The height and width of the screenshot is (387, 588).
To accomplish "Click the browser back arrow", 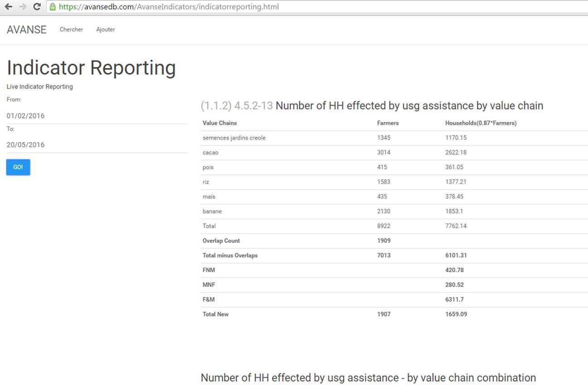I will pyautogui.click(x=9, y=7).
